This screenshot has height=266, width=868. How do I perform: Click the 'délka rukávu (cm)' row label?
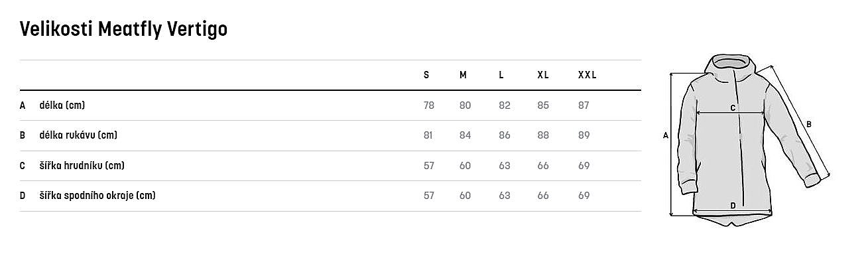[x=78, y=135]
